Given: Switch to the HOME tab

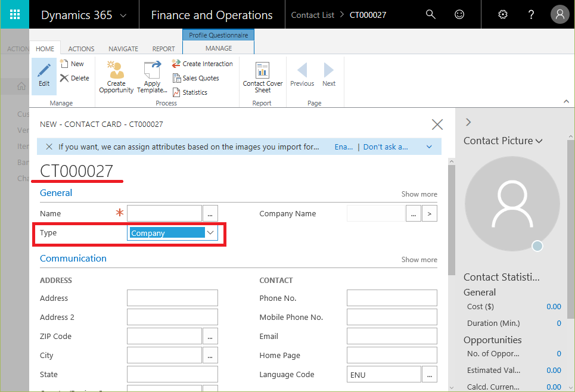Looking at the screenshot, I should [45, 49].
